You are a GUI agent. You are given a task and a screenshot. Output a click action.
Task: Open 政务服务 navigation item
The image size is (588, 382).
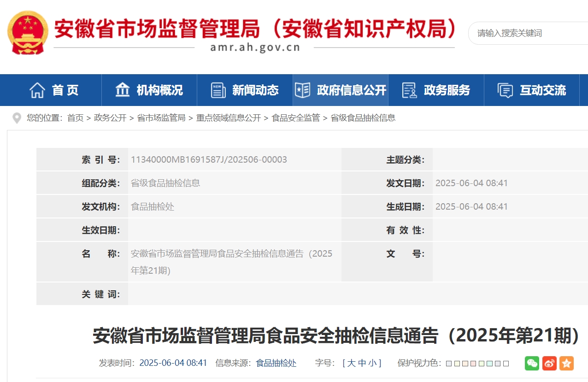click(436, 90)
